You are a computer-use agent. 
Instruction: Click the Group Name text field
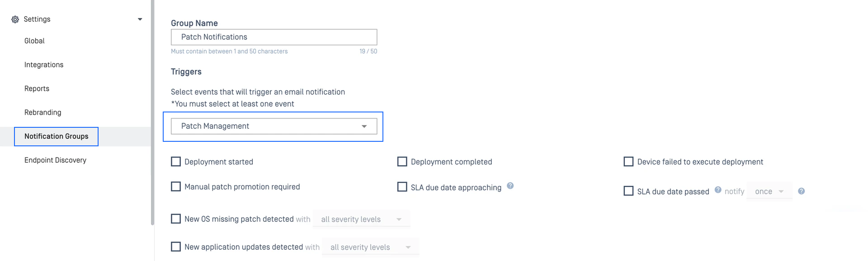pos(274,37)
